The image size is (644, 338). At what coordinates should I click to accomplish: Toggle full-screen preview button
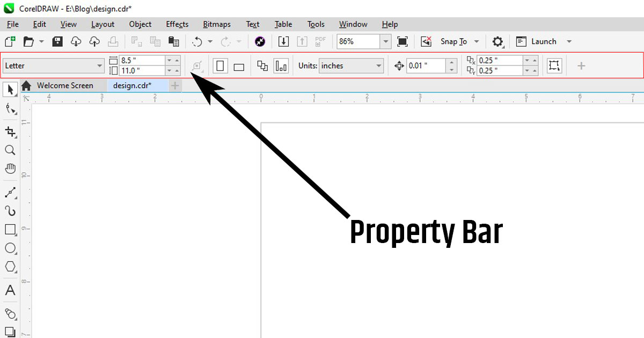tap(402, 41)
